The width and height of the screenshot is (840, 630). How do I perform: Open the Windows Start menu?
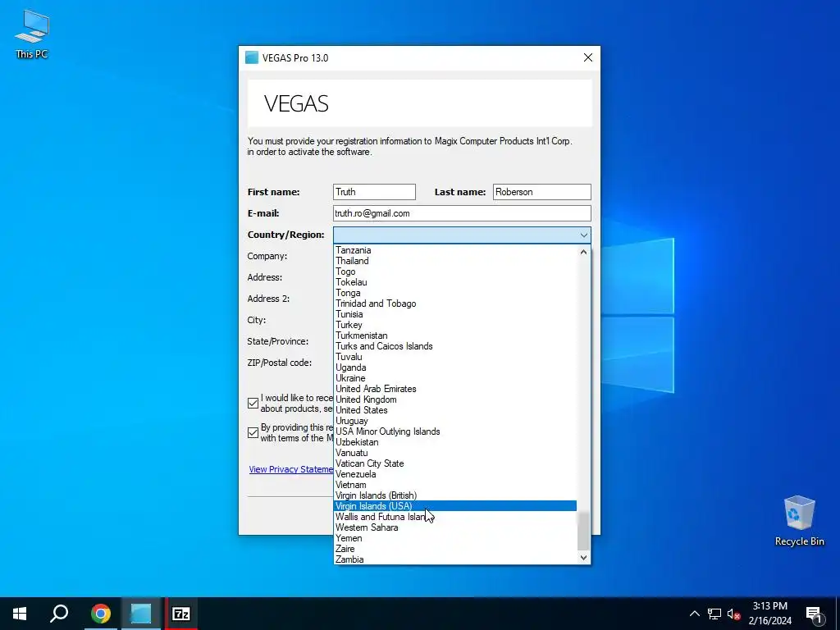point(20,614)
